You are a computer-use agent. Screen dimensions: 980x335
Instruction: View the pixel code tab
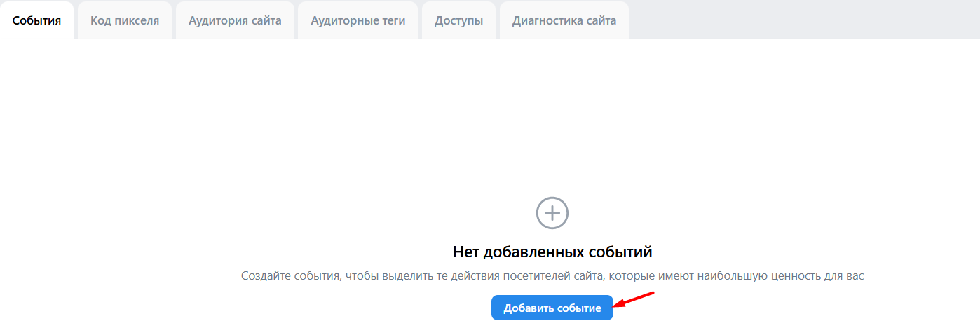point(125,20)
